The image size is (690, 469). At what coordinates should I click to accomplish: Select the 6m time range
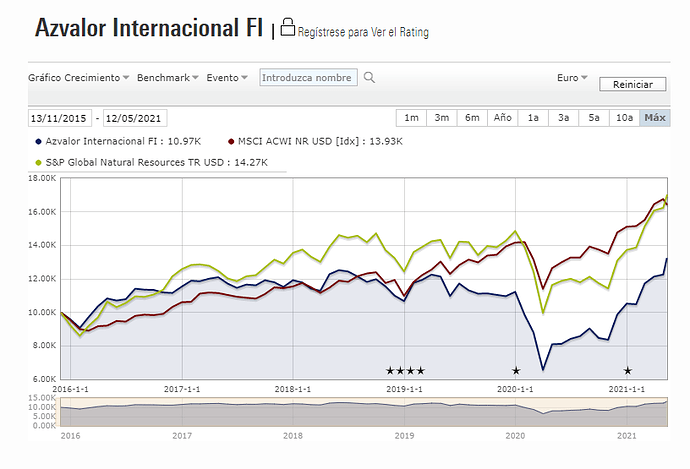(x=472, y=118)
